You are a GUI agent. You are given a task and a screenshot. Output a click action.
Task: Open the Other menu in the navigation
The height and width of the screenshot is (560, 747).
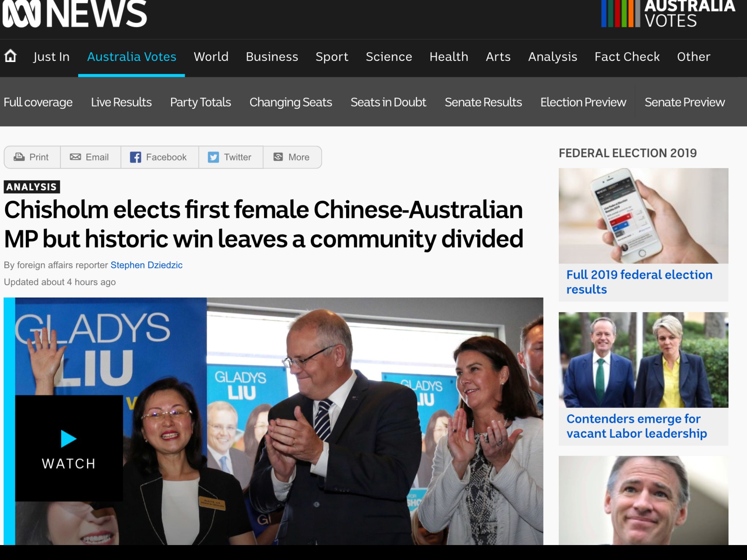tap(693, 57)
